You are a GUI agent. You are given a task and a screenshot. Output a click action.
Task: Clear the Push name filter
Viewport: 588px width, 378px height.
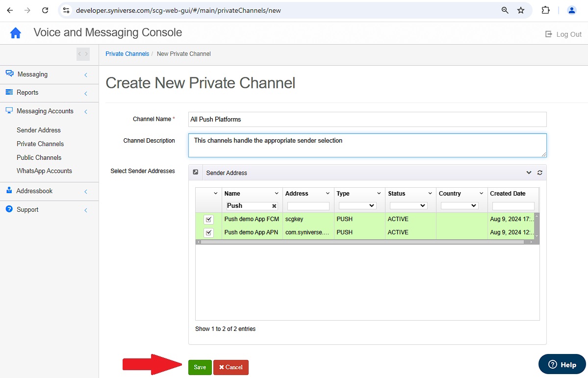click(x=274, y=206)
